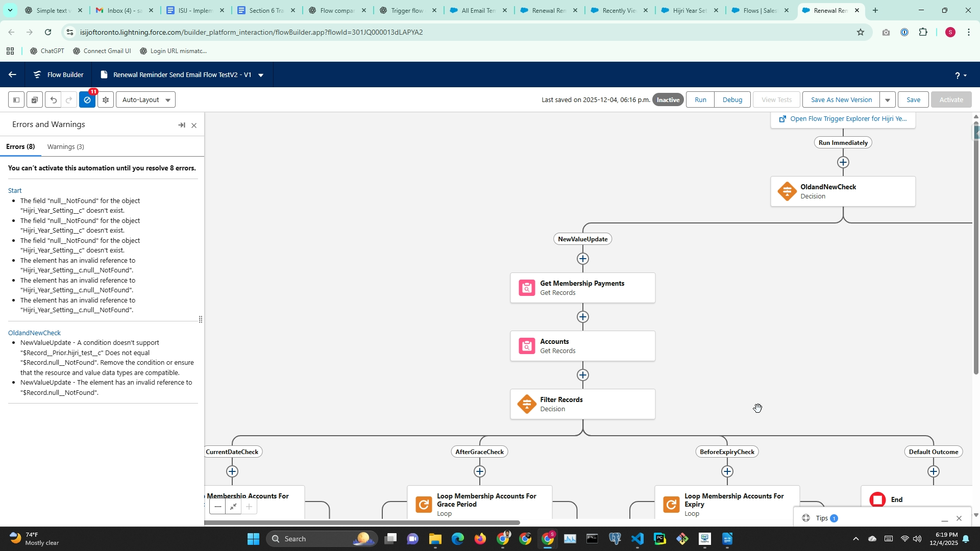Open the Auto-Layout dropdown
The height and width of the screenshot is (551, 980).
coord(146,100)
